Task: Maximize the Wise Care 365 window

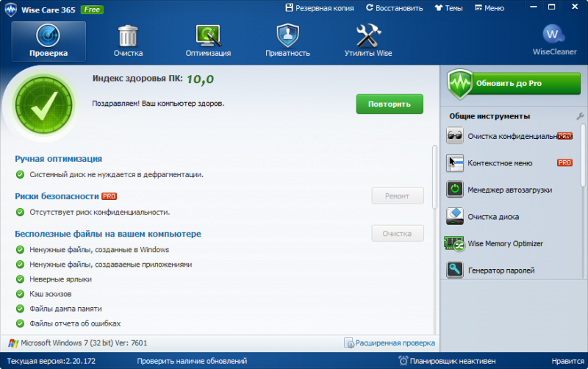Action: (x=551, y=7)
